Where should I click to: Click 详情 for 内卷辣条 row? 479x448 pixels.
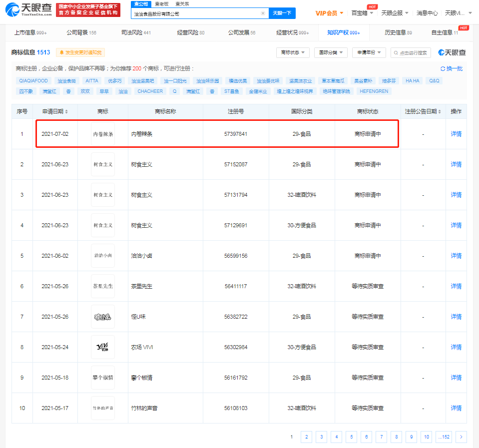point(456,134)
